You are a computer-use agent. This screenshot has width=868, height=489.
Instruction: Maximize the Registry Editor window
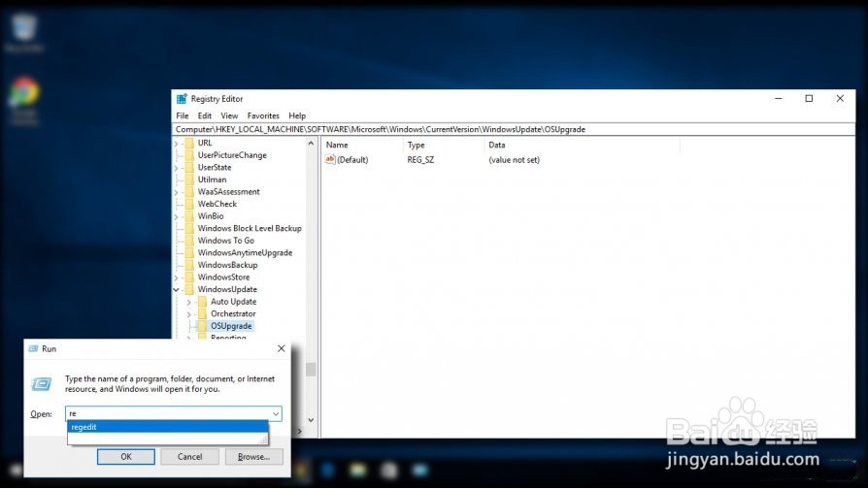click(809, 98)
